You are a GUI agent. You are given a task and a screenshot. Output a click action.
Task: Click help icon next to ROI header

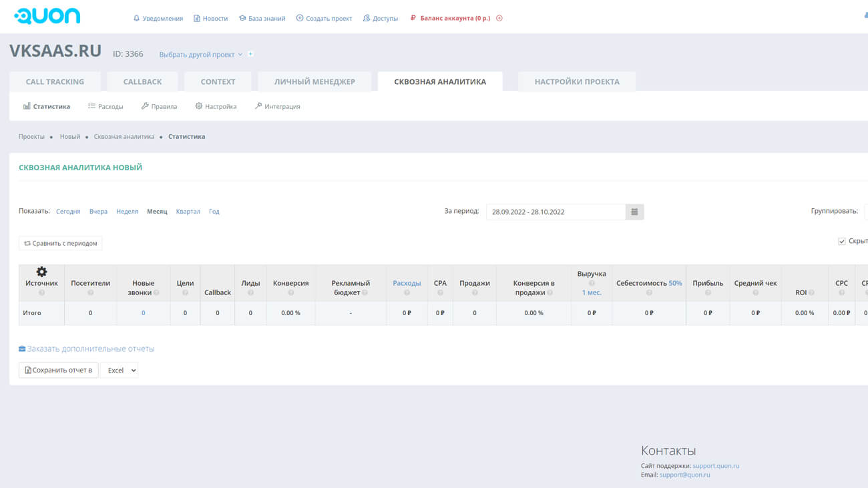point(811,292)
